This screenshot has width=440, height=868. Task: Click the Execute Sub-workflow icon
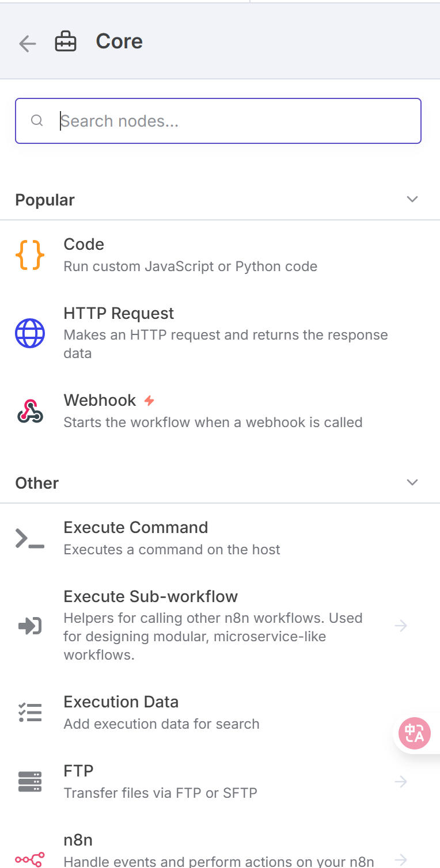tap(30, 626)
